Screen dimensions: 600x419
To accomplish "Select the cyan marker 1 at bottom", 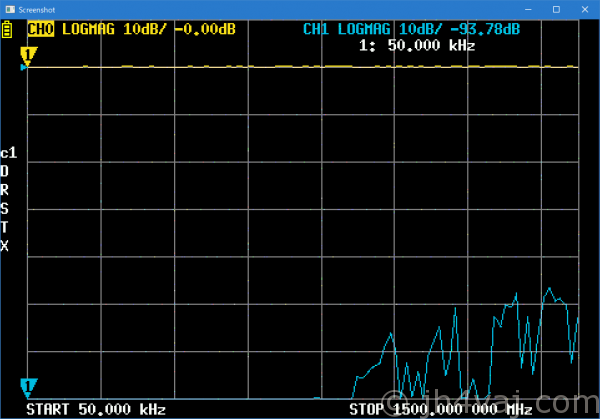I will click(28, 386).
